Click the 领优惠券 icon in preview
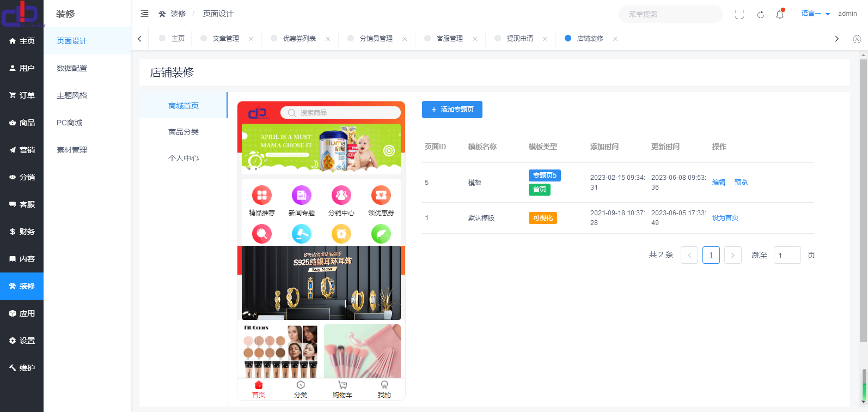 [381, 195]
